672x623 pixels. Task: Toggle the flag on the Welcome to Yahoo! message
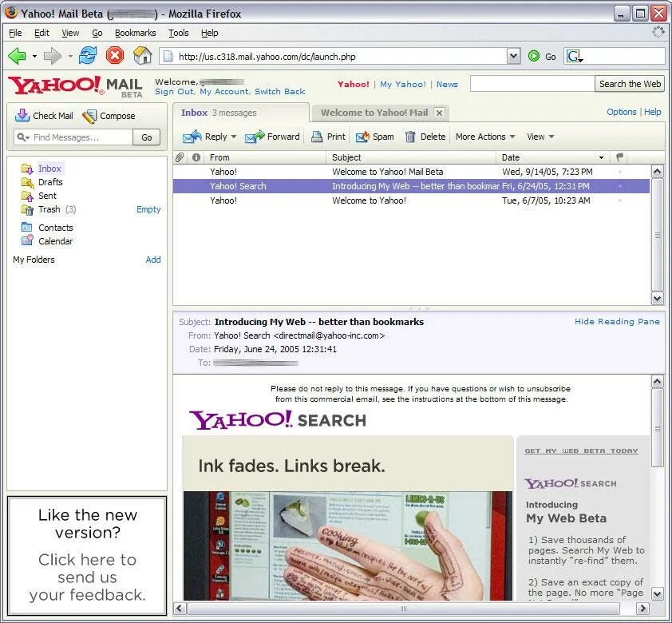[619, 200]
